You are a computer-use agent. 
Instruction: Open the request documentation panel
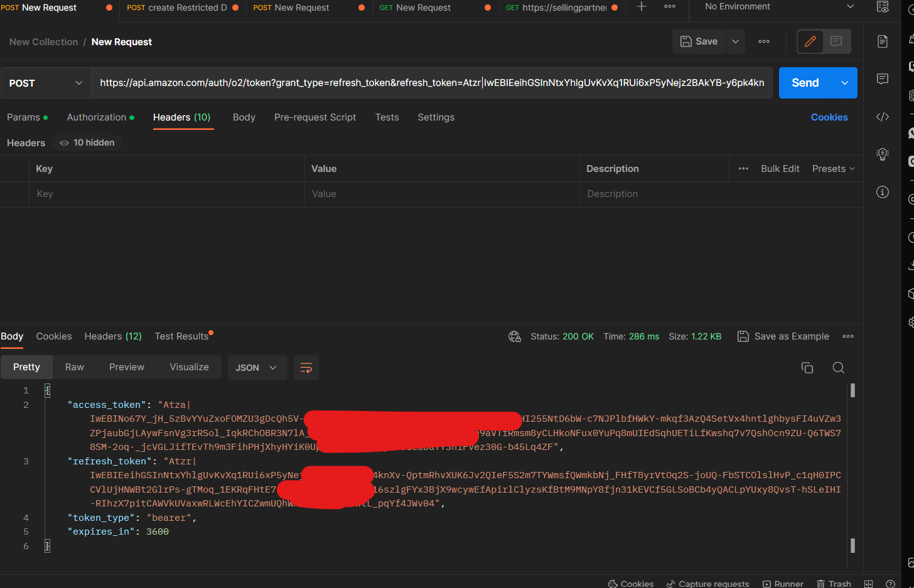(883, 41)
